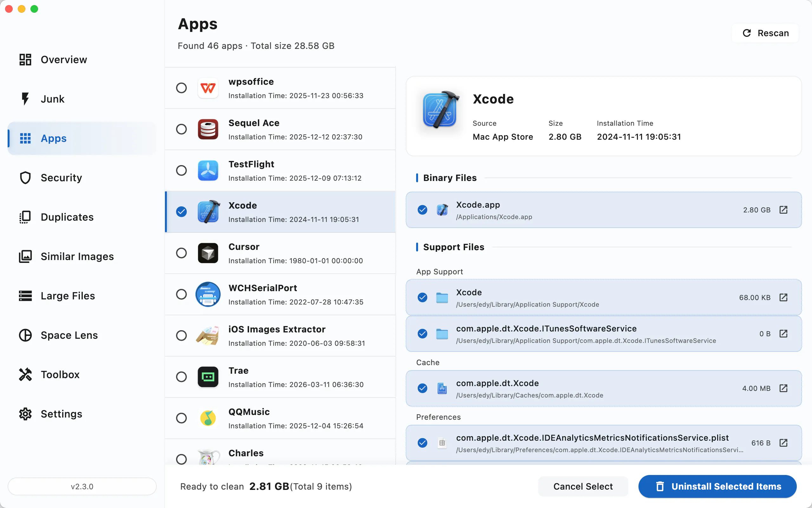
Task: Select the Trae radio button
Action: pyautogui.click(x=181, y=377)
